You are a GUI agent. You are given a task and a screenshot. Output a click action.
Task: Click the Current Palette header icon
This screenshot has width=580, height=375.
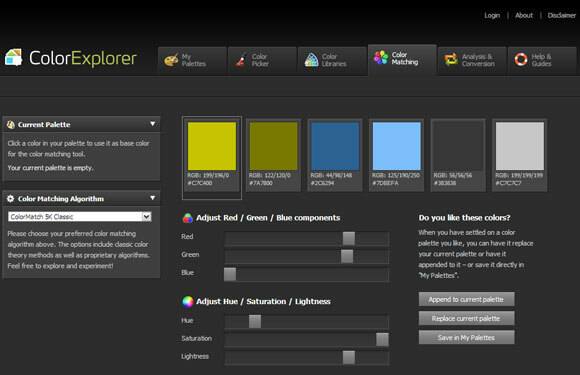point(11,125)
